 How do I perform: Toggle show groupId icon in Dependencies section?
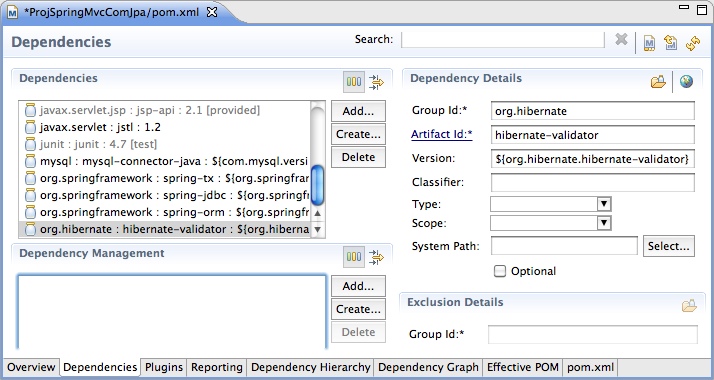354,82
